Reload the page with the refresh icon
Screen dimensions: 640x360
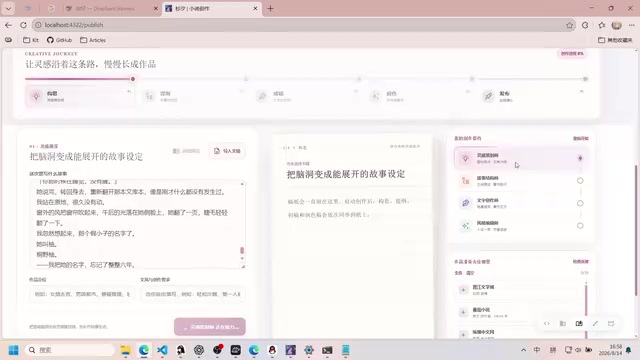[23, 25]
